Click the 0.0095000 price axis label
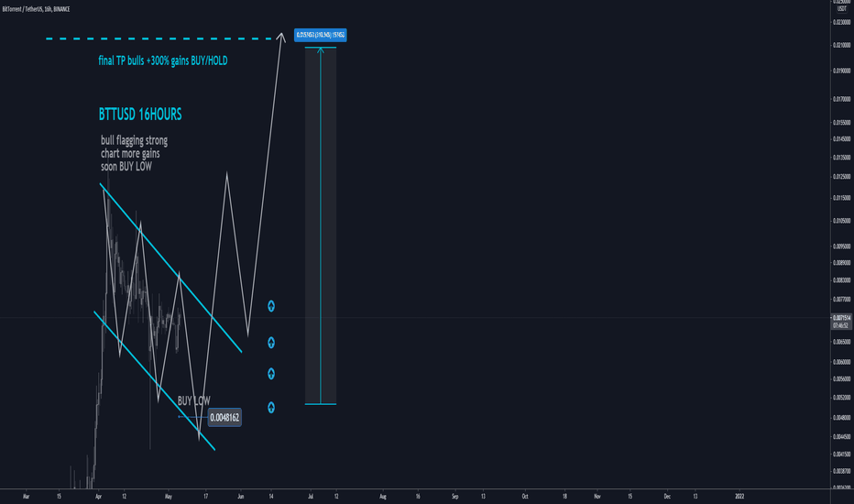 (841, 247)
